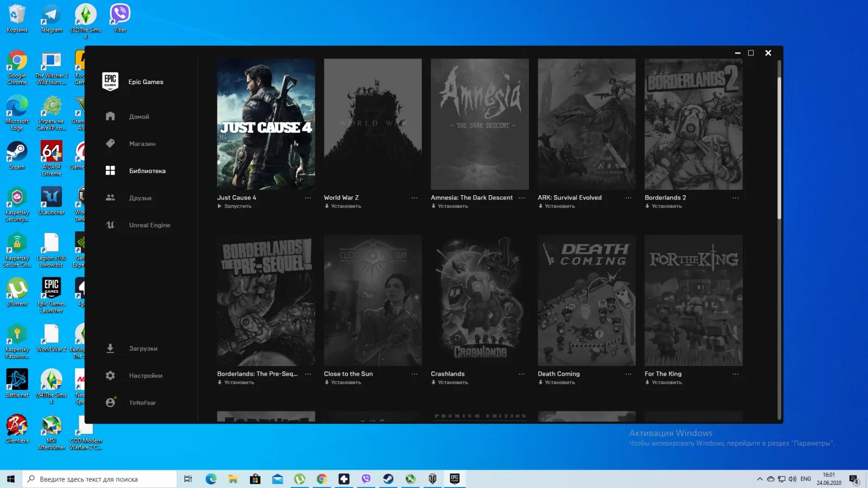
Task: Expand options for Amnesia: The Dark Descent
Action: [x=521, y=198]
